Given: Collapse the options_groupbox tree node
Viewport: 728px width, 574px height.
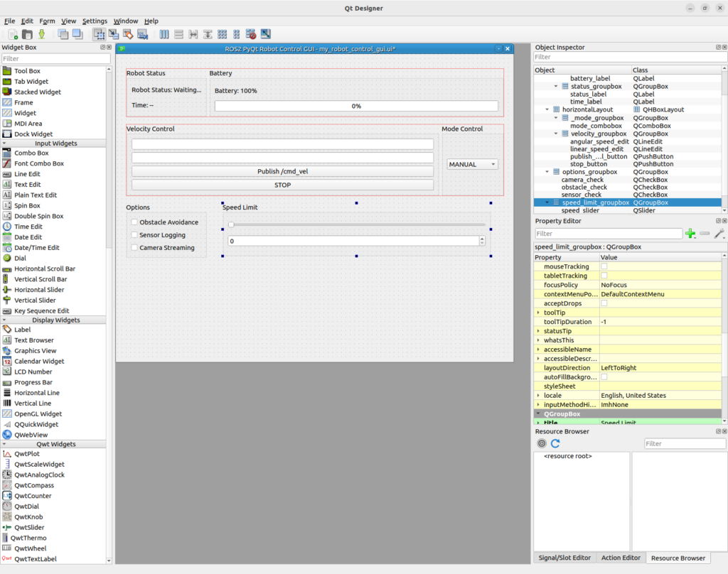Looking at the screenshot, I should [547, 172].
